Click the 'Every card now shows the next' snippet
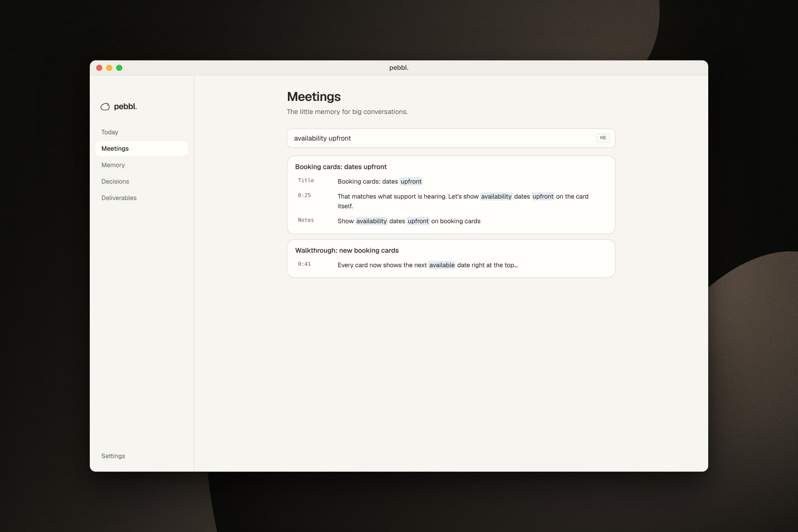Screen dimensions: 798x532 click(x=427, y=265)
